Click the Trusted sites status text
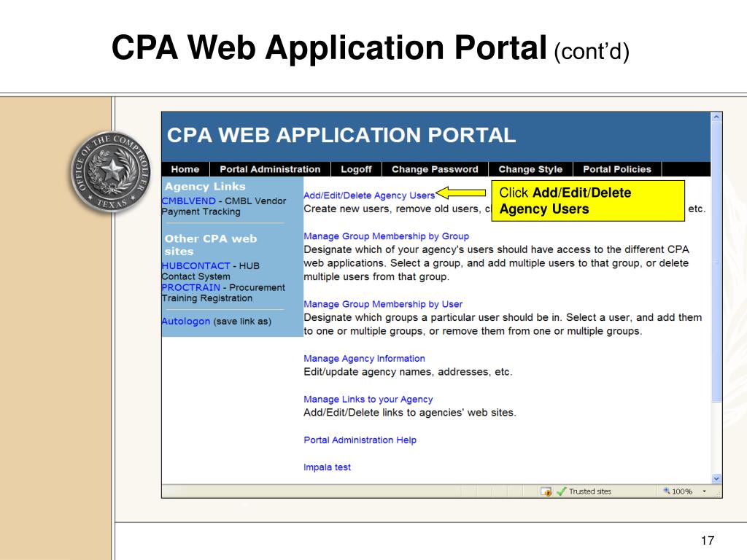The width and height of the screenshot is (747, 560). point(589,491)
